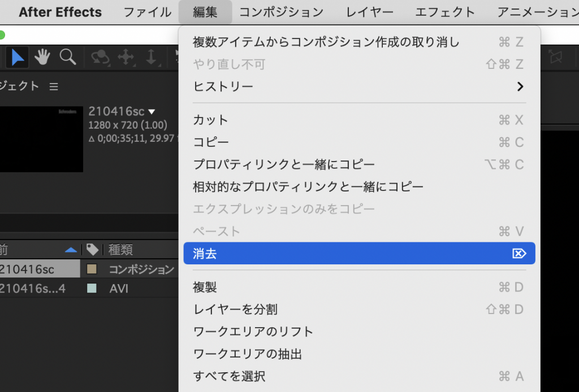This screenshot has height=392, width=579.
Task: Select the Zoom magnifier tool
Action: [x=68, y=57]
